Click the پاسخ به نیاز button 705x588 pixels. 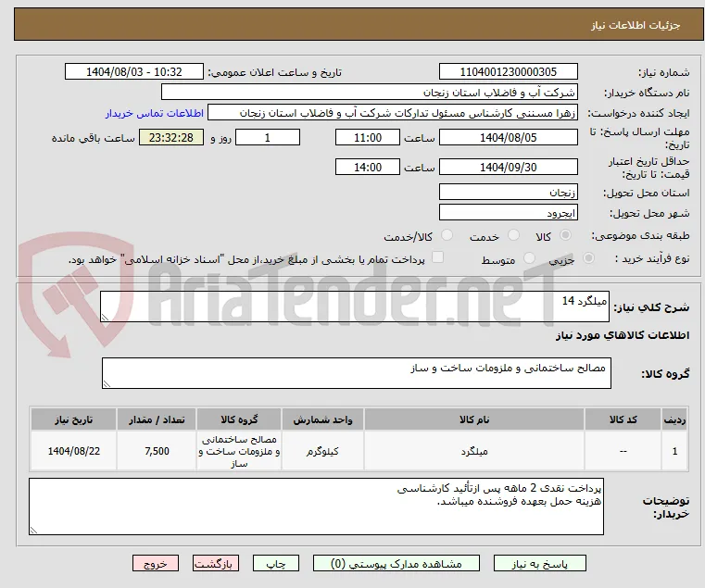click(539, 564)
